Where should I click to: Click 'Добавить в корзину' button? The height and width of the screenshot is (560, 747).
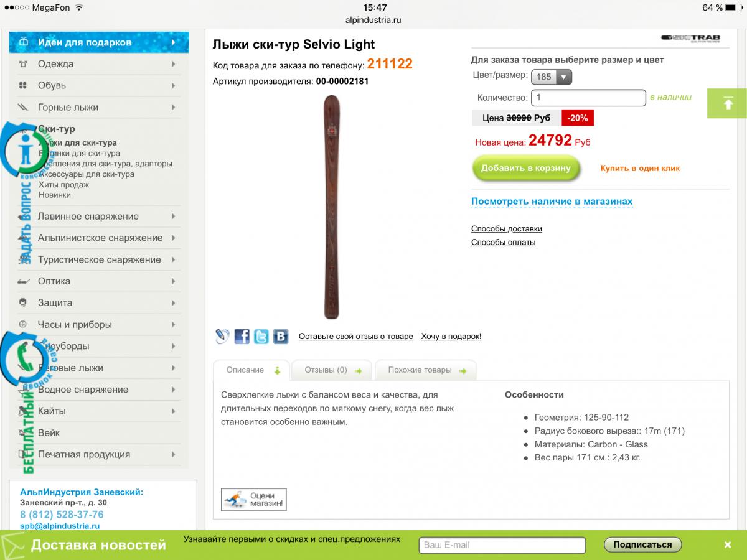point(526,169)
